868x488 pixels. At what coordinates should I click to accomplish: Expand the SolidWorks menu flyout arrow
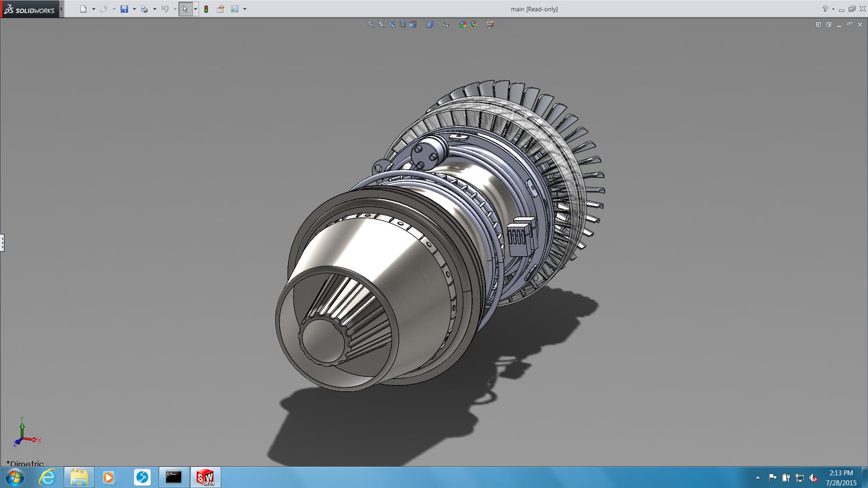61,9
